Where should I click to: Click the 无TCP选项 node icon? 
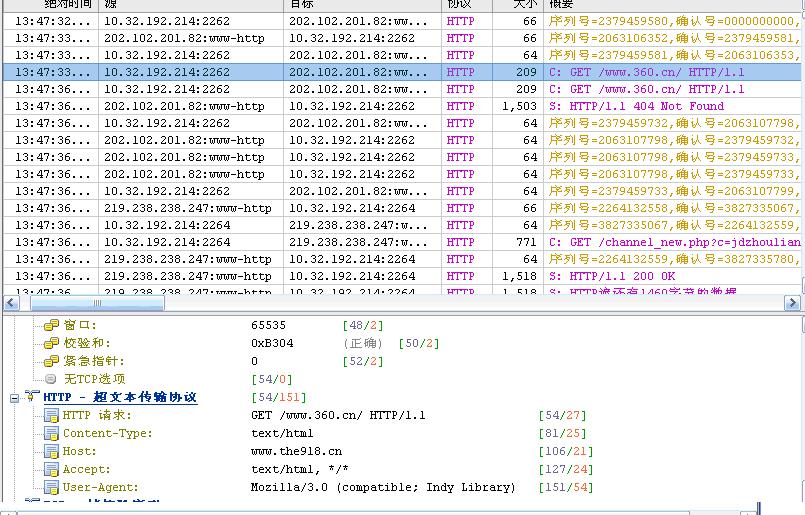coord(51,380)
